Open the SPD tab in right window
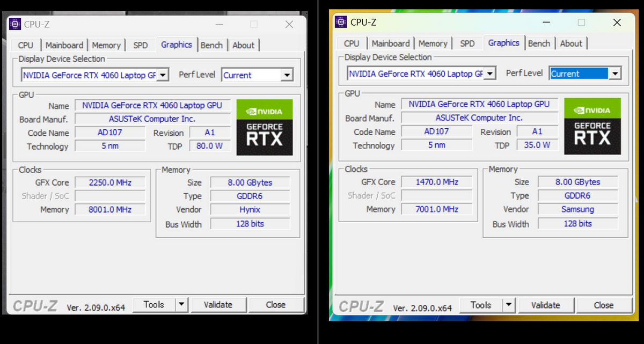Image resolution: width=644 pixels, height=344 pixels. pyautogui.click(x=468, y=43)
